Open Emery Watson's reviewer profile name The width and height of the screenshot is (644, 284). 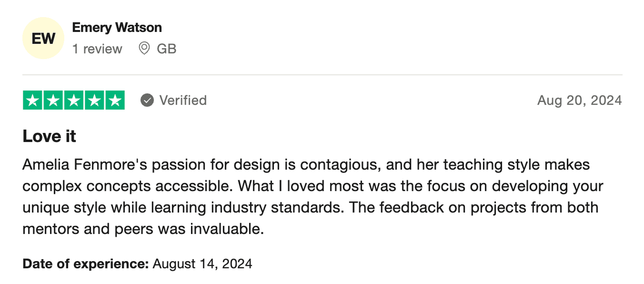point(117,28)
